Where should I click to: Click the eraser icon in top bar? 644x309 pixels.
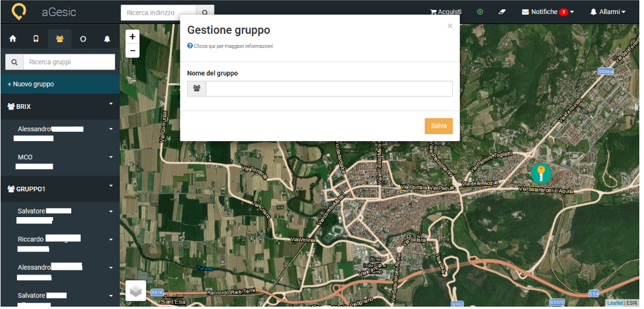(501, 12)
